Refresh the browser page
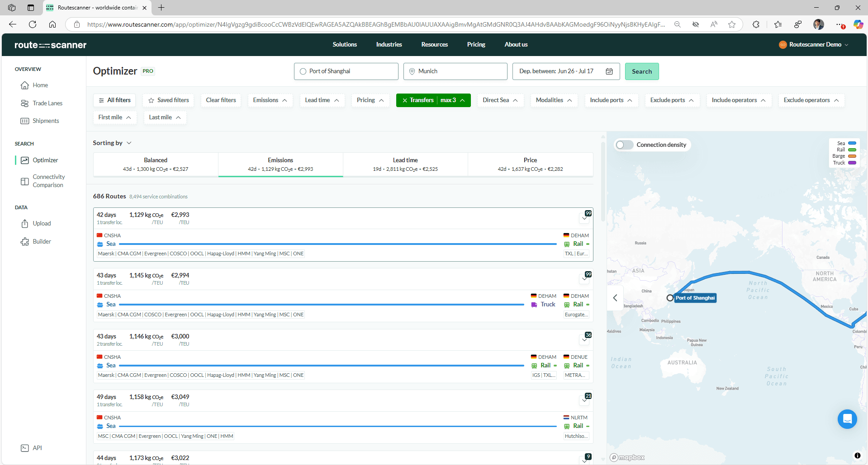 33,24
